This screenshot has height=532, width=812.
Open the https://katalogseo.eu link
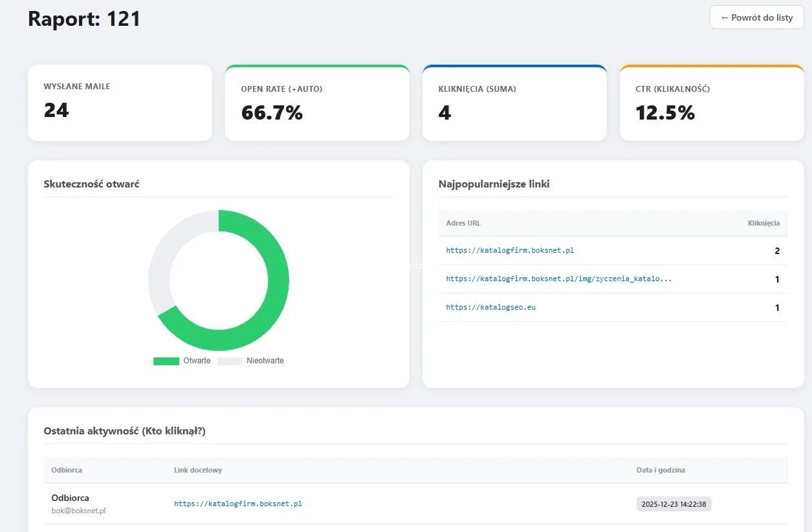(490, 308)
